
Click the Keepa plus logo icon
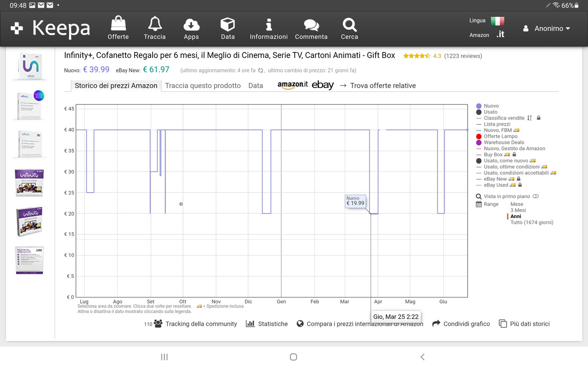pos(17,29)
